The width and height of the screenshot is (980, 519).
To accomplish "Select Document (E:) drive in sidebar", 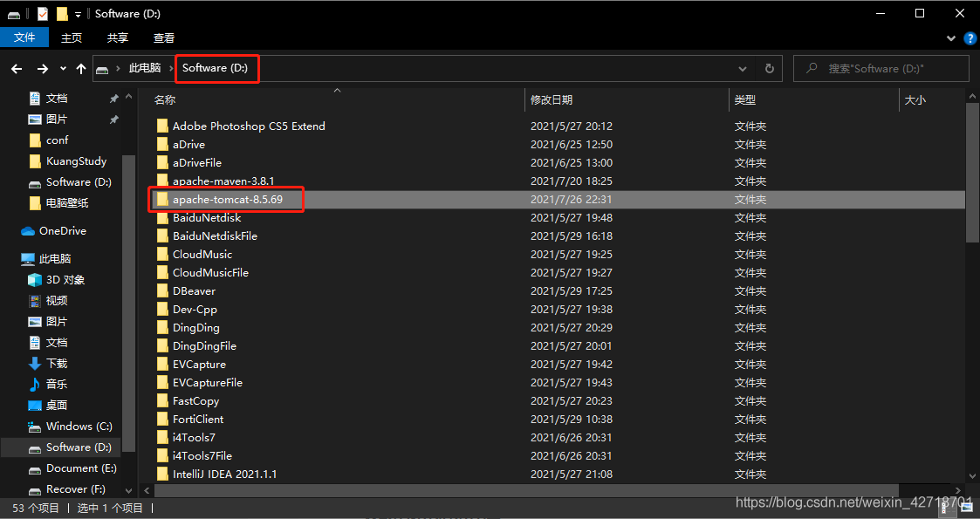I will click(81, 468).
